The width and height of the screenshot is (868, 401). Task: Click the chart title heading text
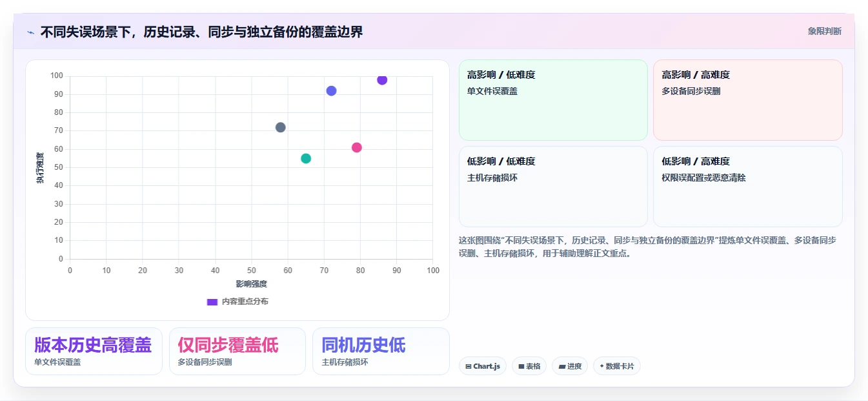coord(201,32)
